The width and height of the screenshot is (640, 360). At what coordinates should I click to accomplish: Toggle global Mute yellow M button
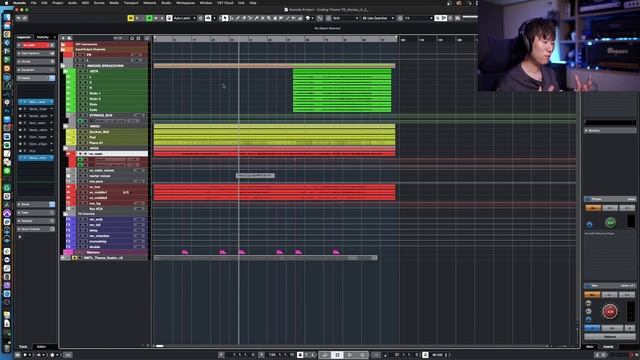[131, 18]
